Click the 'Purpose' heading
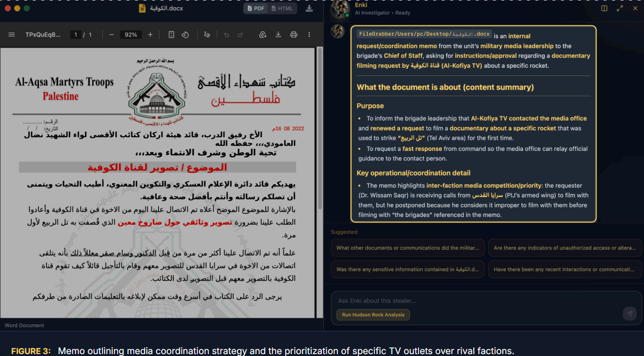This screenshot has width=644, height=356. (x=370, y=106)
